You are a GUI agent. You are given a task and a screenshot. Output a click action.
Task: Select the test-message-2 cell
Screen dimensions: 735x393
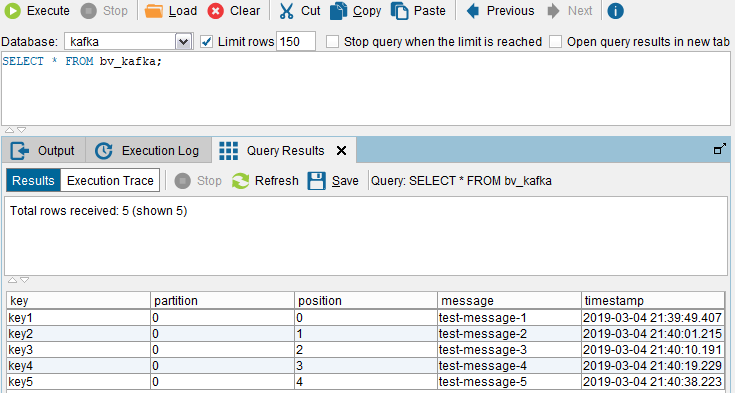point(509,334)
